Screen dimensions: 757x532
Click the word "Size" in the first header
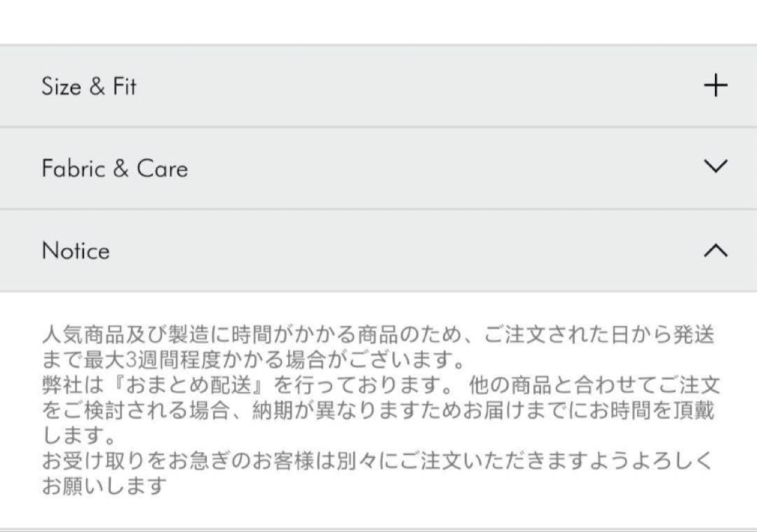click(61, 86)
